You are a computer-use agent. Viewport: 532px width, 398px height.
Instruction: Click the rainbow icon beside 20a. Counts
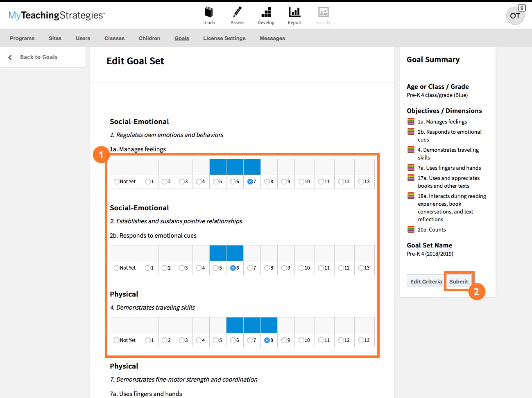(x=410, y=229)
